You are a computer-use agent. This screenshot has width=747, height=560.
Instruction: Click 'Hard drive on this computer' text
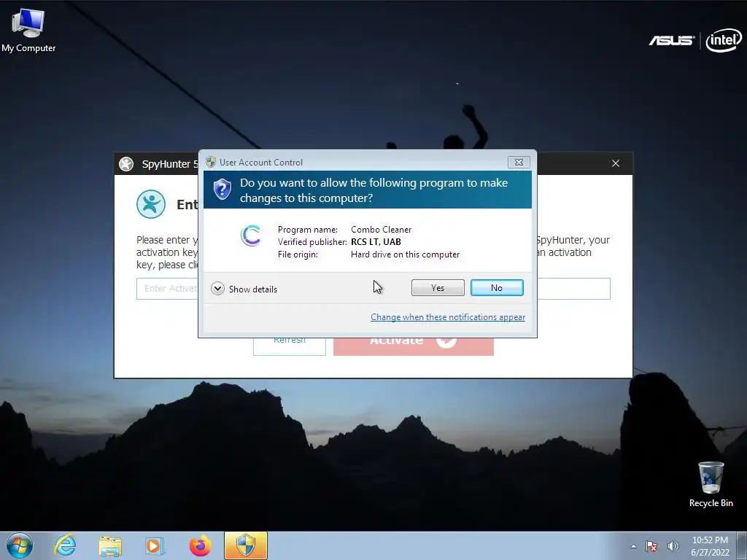pyautogui.click(x=406, y=254)
